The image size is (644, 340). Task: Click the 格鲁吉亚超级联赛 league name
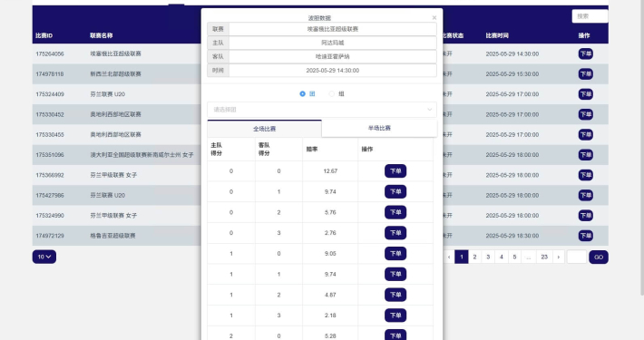tap(113, 236)
